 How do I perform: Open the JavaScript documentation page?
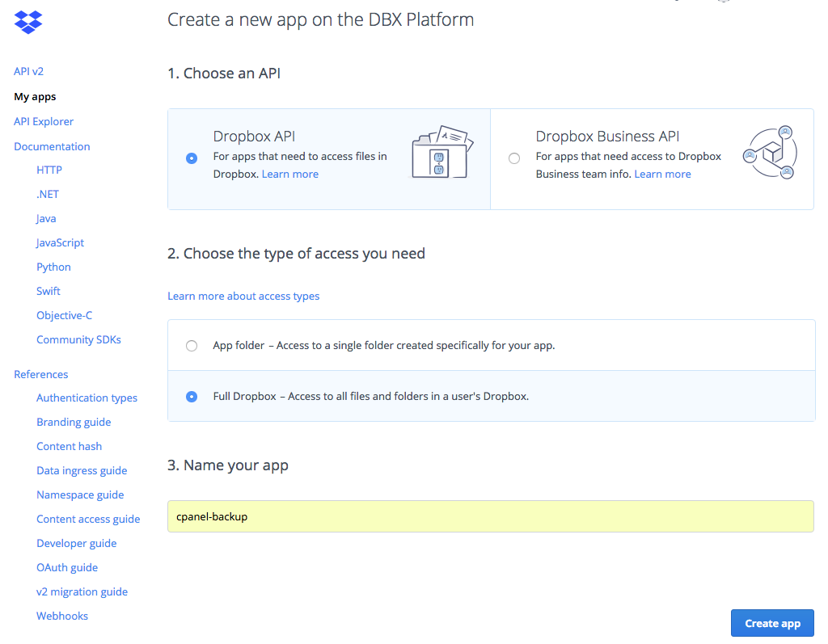(x=60, y=242)
